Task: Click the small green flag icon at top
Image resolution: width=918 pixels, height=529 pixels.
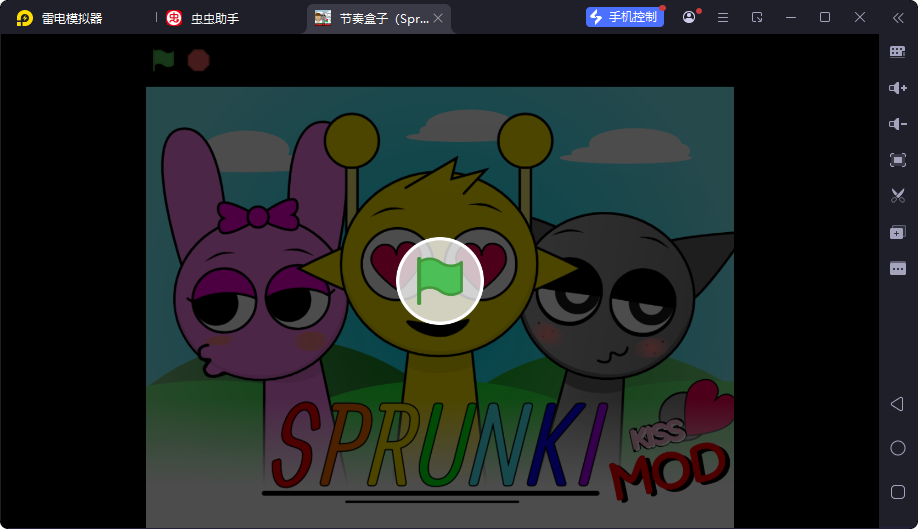Action: (163, 60)
